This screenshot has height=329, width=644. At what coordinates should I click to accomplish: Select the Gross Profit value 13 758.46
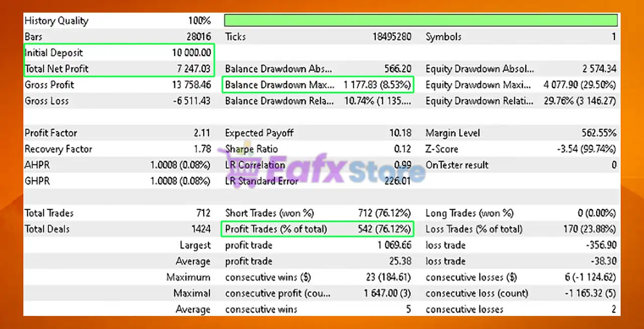[x=191, y=85]
